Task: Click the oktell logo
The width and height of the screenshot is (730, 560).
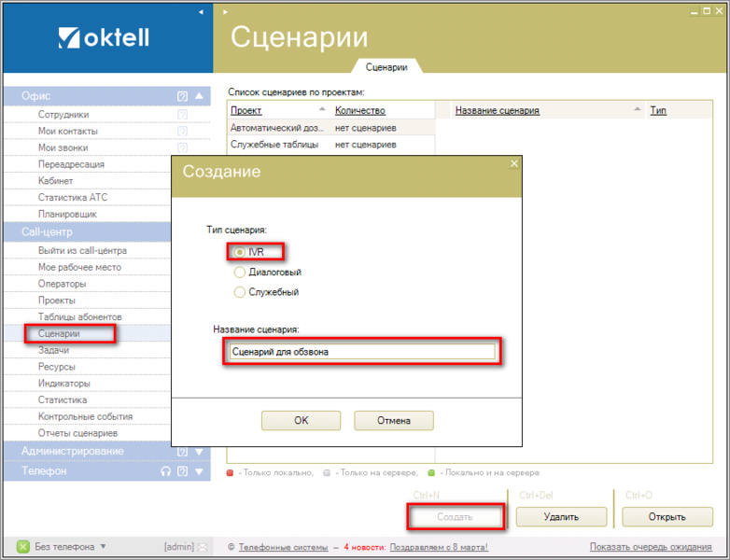Action: tap(104, 37)
